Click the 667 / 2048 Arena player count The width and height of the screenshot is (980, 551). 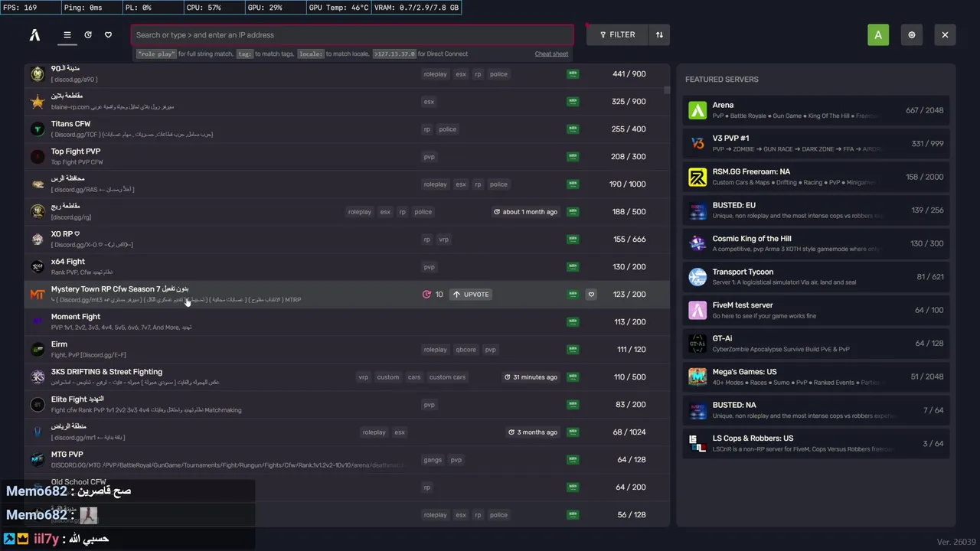pyautogui.click(x=924, y=110)
